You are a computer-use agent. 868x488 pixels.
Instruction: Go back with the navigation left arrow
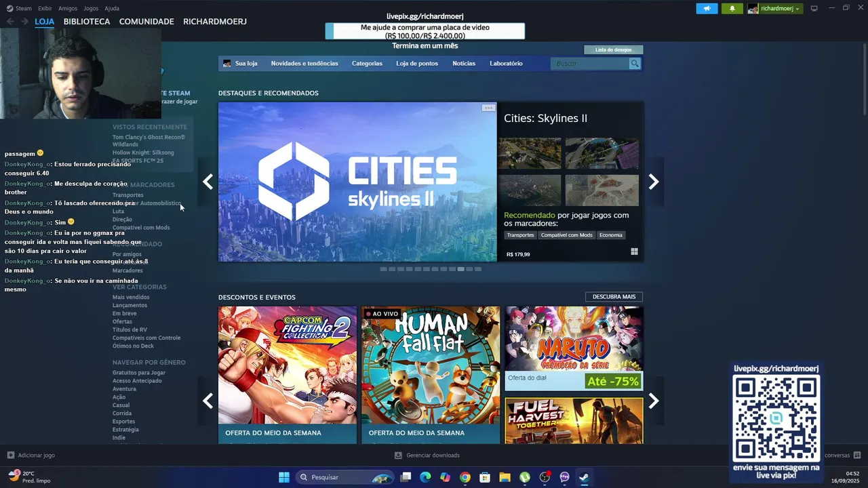(x=10, y=22)
